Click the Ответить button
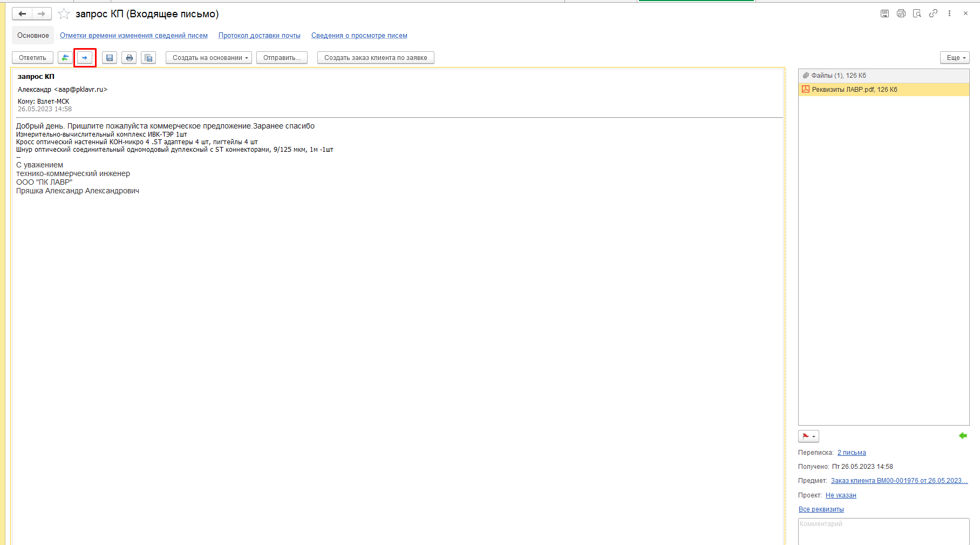The image size is (980, 545). 32,58
